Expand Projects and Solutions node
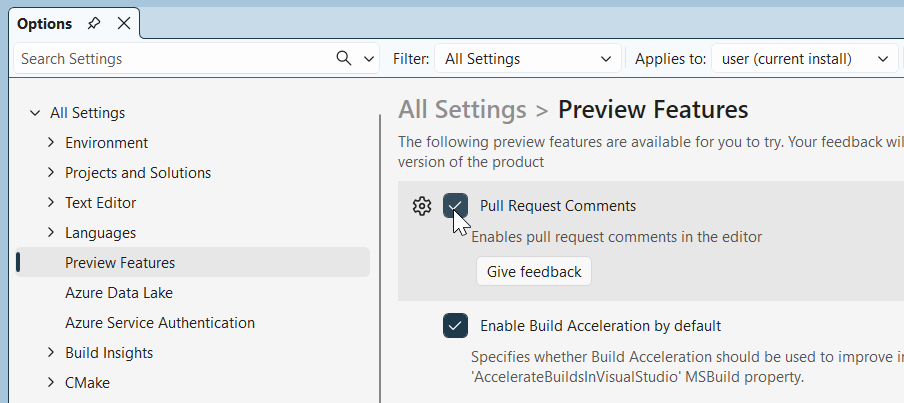This screenshot has width=904, height=403. tap(51, 173)
